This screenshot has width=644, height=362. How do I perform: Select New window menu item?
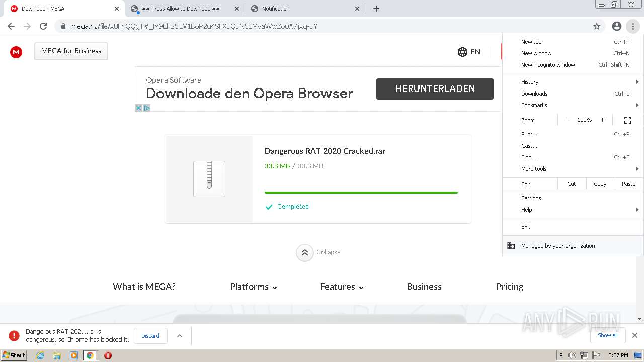(573, 53)
